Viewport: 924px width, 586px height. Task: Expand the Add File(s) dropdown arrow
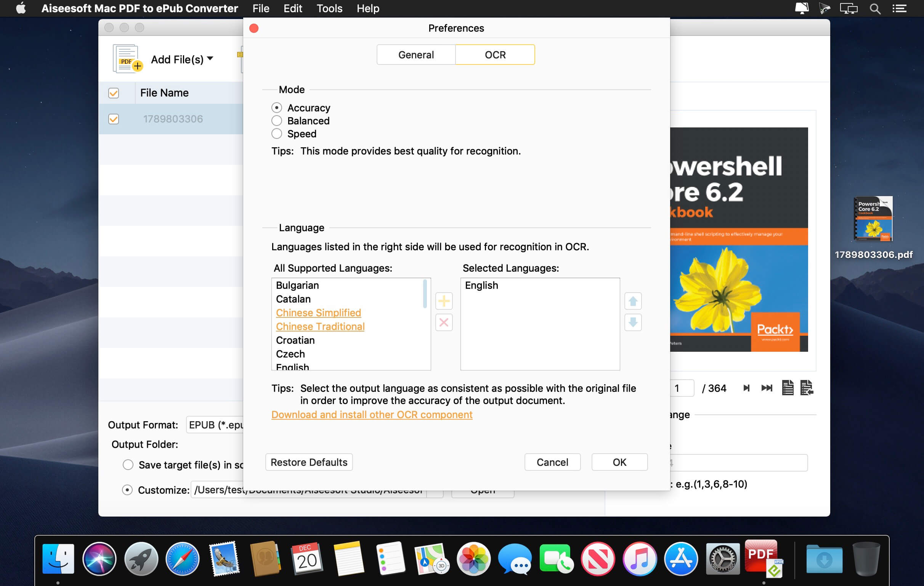210,58
